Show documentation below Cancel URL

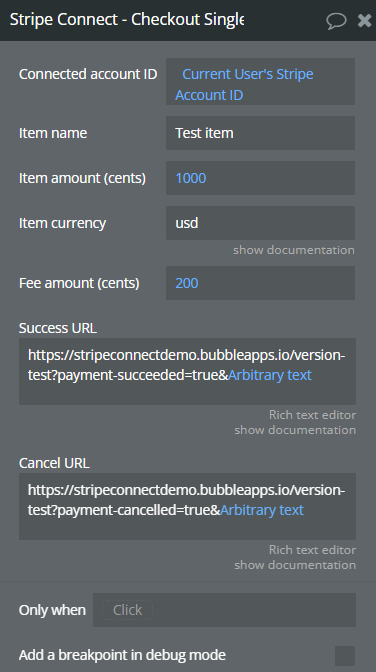295,565
